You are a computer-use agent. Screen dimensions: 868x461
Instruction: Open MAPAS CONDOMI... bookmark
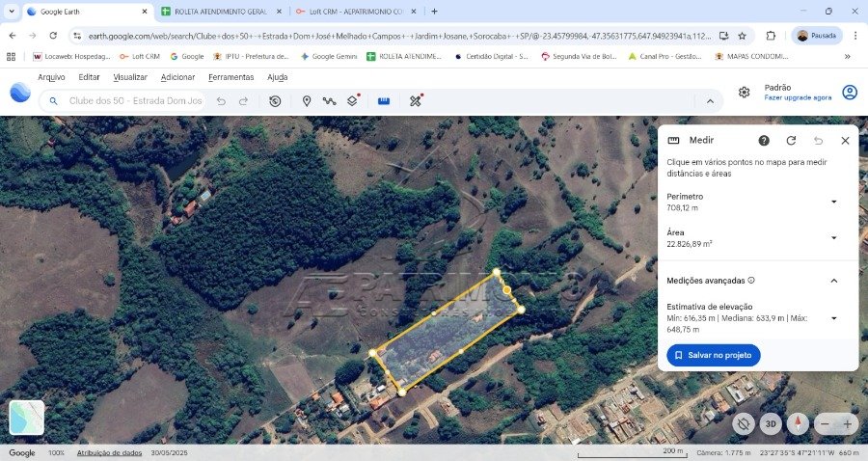click(x=751, y=57)
